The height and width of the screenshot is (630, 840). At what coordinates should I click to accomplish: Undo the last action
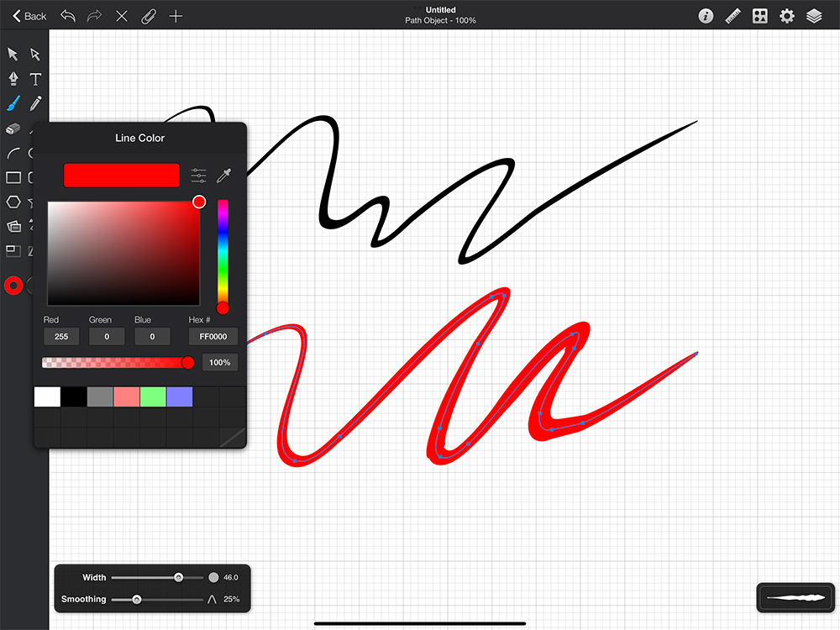(x=68, y=16)
